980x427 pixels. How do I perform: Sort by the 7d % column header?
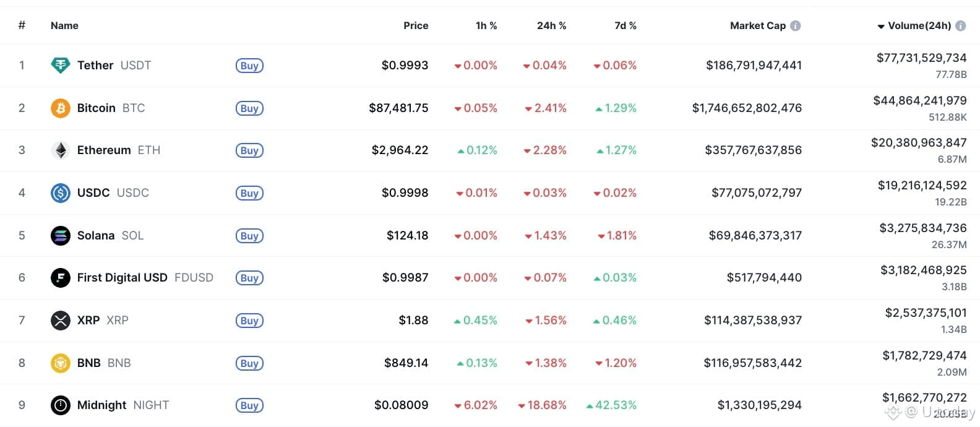click(x=625, y=25)
